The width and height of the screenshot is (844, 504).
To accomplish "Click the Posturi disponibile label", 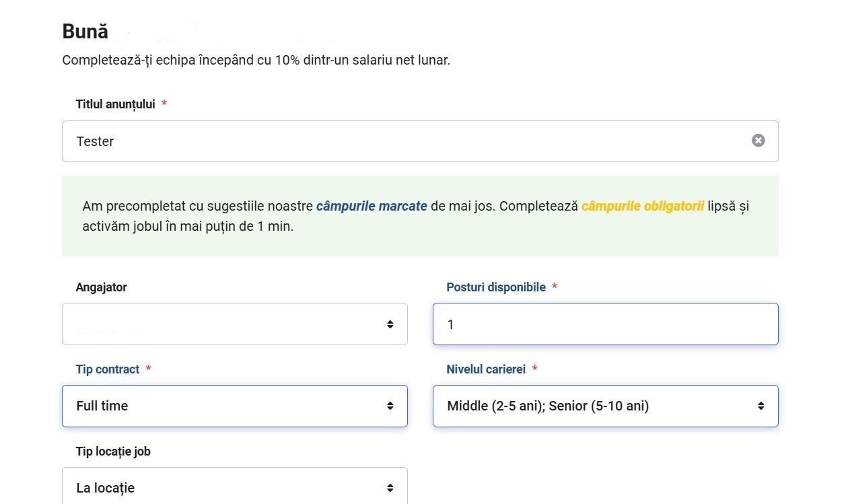I will 496,287.
